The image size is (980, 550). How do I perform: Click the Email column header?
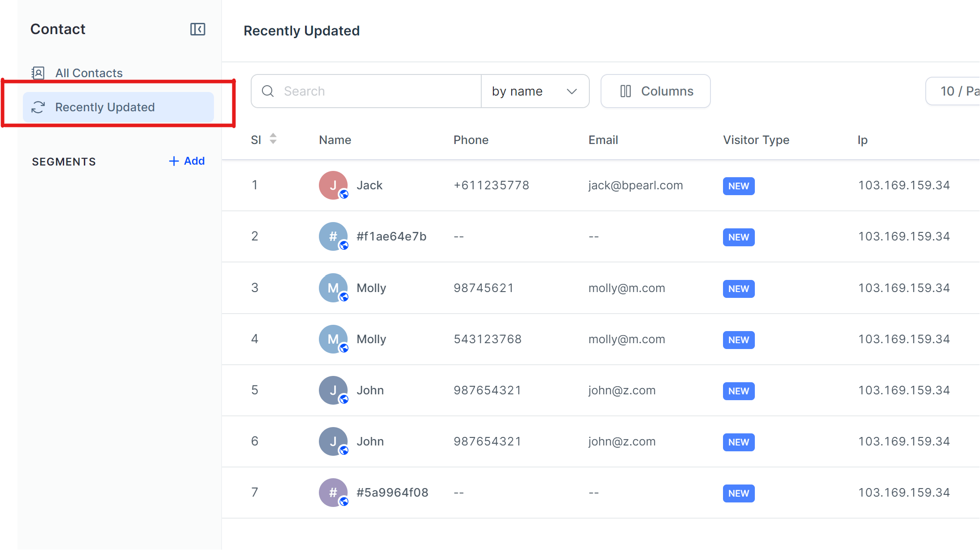point(603,140)
